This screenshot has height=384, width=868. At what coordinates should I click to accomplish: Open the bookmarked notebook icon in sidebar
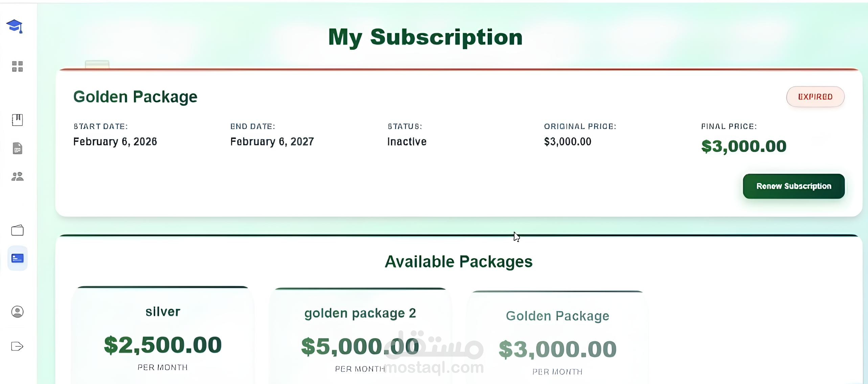point(17,120)
